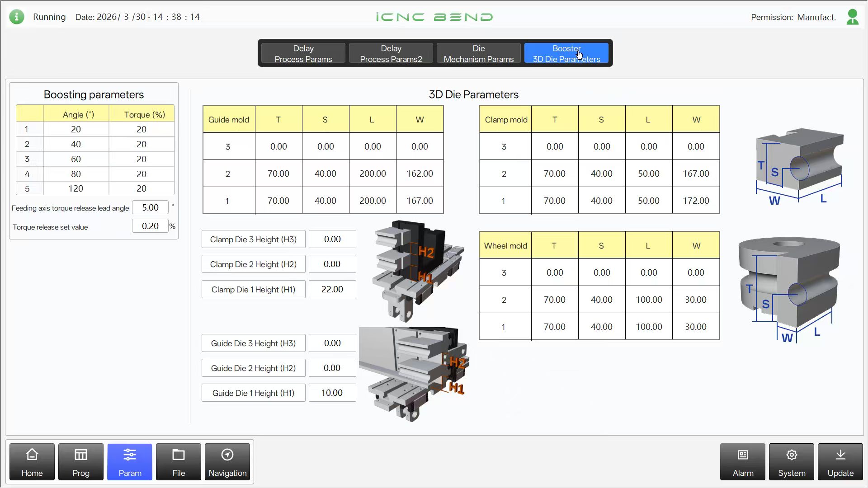Click Wheel mold row 3 T value
The height and width of the screenshot is (488, 868).
(555, 272)
